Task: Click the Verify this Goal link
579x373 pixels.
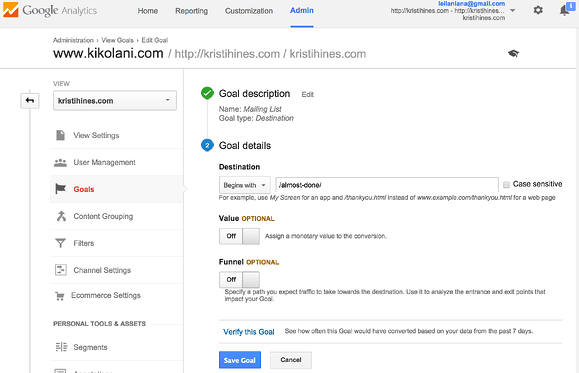Action: click(249, 332)
